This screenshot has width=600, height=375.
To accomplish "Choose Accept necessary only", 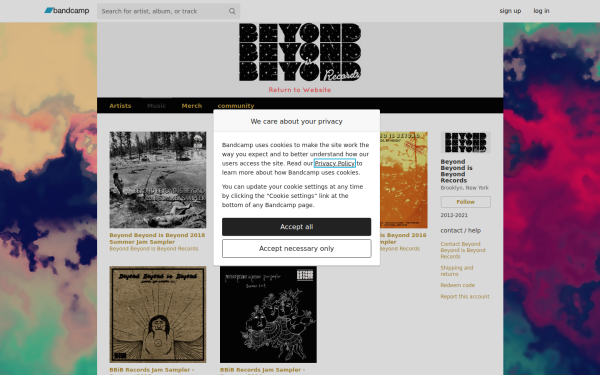I will coord(297,249).
